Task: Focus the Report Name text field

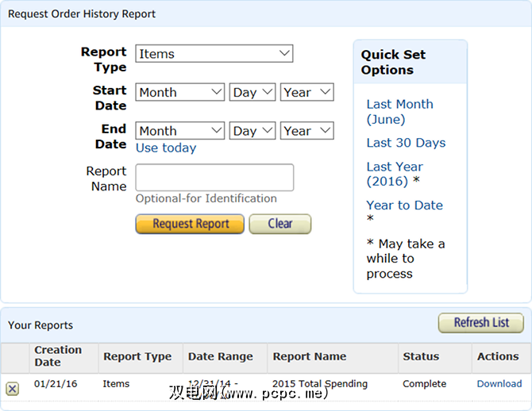Action: pyautogui.click(x=214, y=178)
